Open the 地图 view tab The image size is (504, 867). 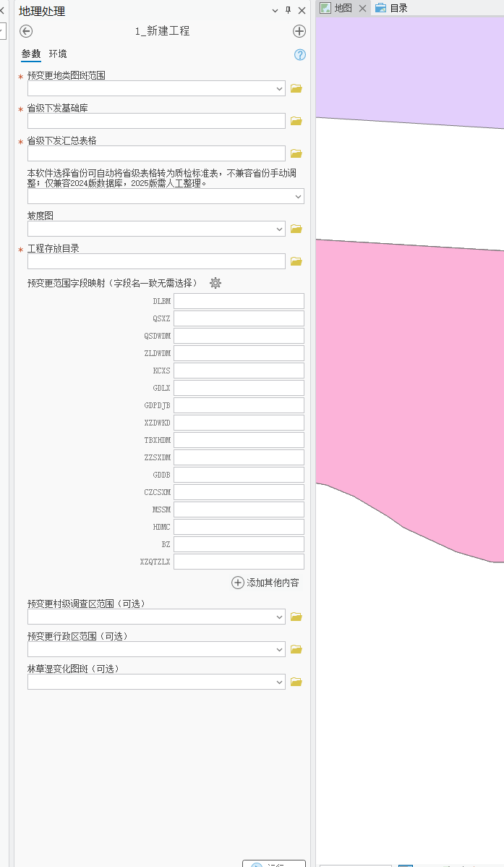click(343, 8)
